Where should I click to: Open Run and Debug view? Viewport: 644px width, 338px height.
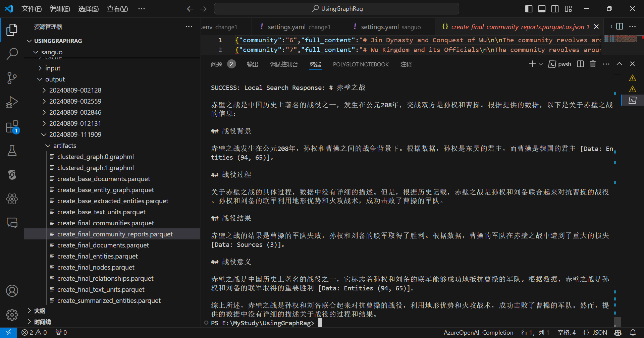12,102
